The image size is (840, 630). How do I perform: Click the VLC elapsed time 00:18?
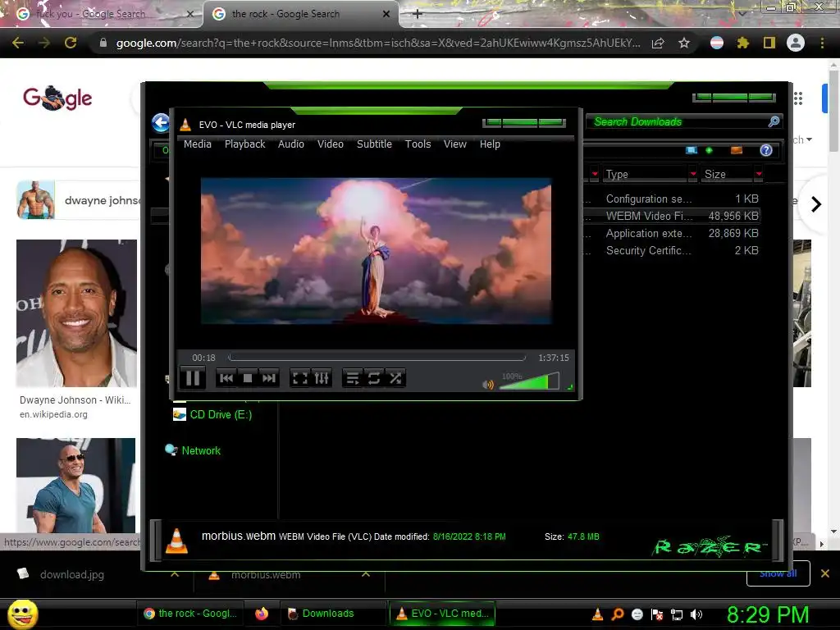tap(203, 358)
